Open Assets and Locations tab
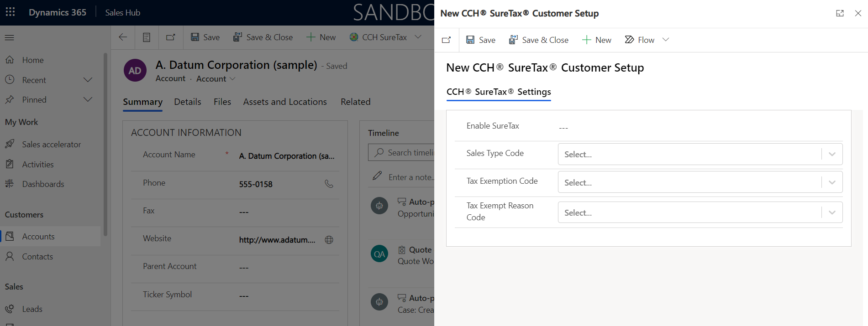 pyautogui.click(x=285, y=102)
